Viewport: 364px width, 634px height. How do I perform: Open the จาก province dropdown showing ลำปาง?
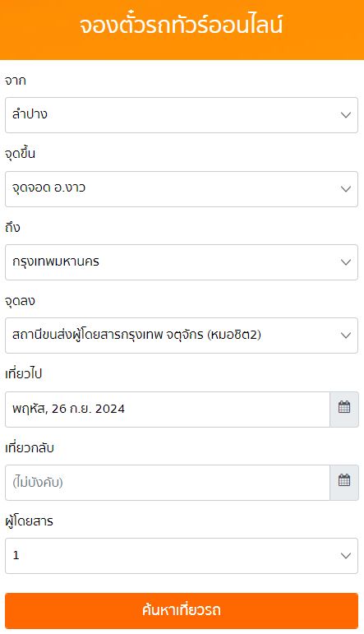182,115
